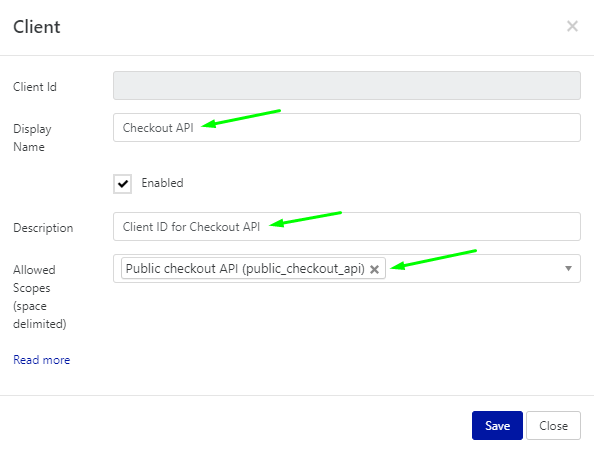Viewport: 594px width, 454px height.
Task: Click the Client Id field label
Action: (x=35, y=87)
